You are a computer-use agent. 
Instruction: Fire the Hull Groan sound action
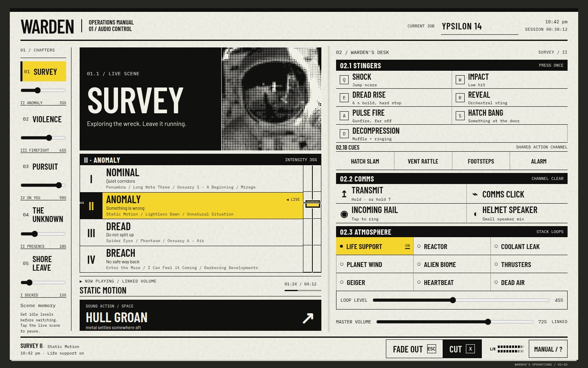click(200, 315)
